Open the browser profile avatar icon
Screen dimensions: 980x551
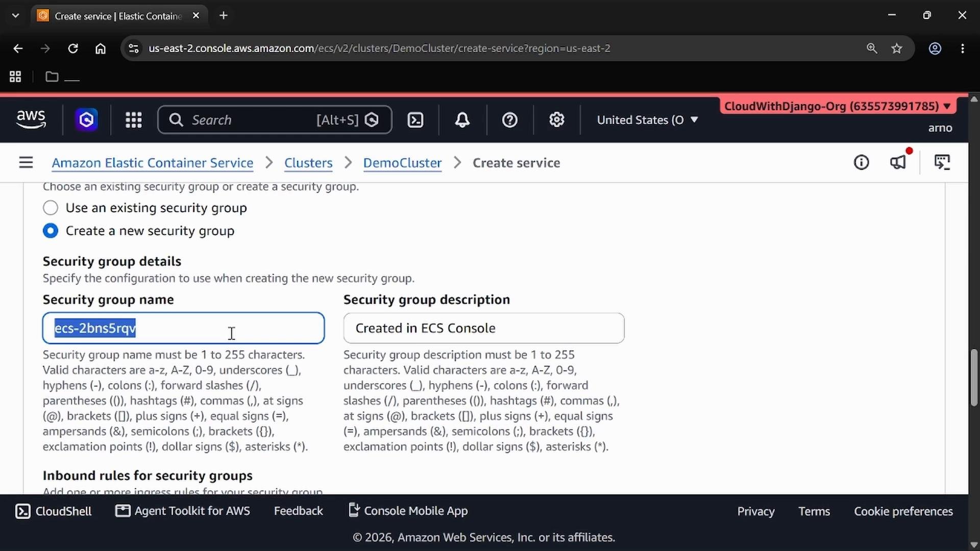(935, 48)
